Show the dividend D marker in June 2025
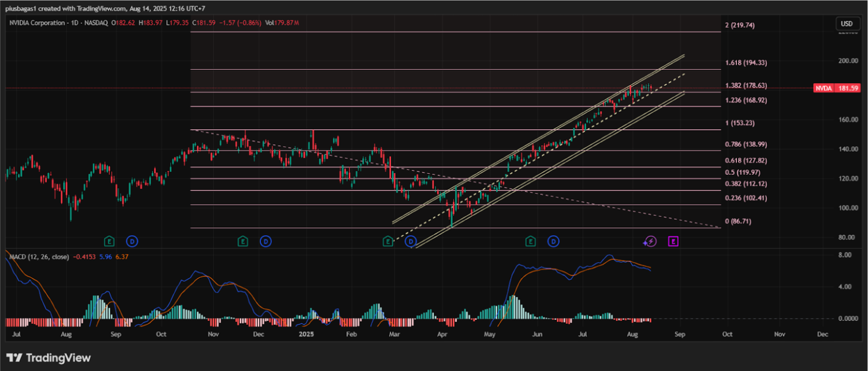 [553, 241]
